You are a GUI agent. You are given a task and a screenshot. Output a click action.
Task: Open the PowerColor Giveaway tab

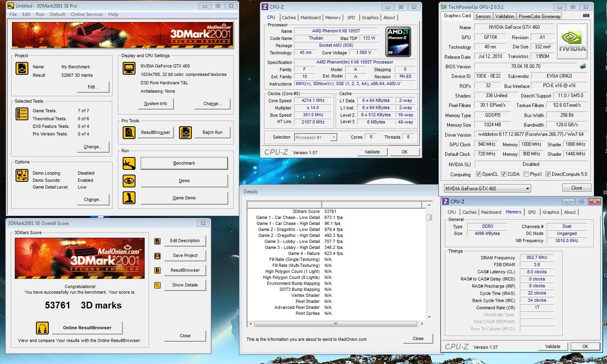pos(539,16)
